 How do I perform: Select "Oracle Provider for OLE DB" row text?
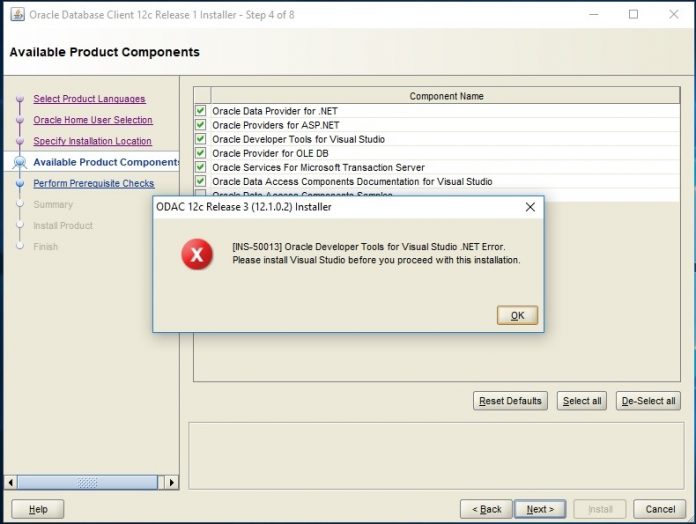[270, 154]
